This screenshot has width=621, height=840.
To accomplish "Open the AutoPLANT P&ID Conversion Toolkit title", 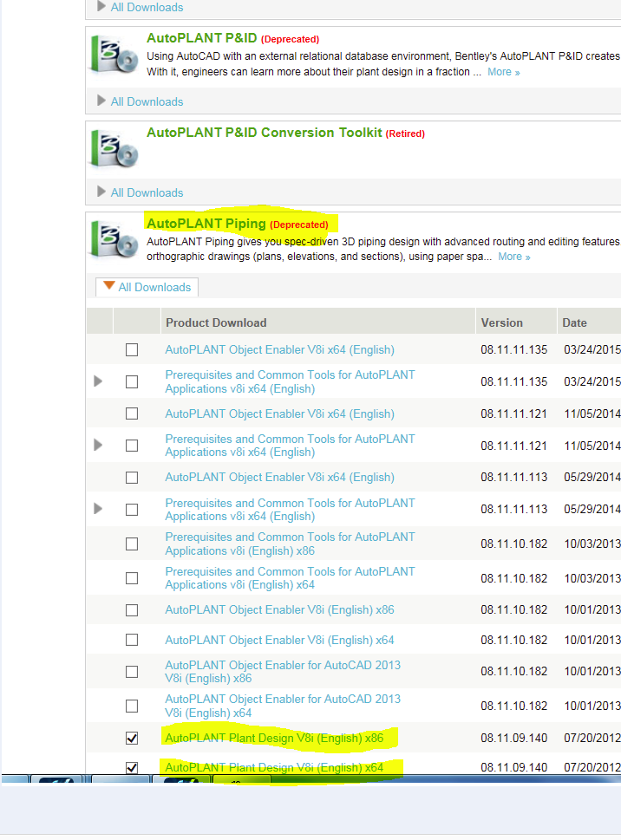I will (x=265, y=133).
